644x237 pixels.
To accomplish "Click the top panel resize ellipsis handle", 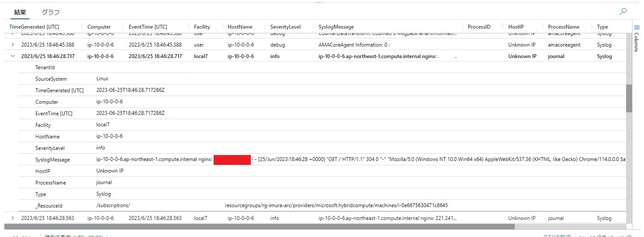I will [319, 2].
